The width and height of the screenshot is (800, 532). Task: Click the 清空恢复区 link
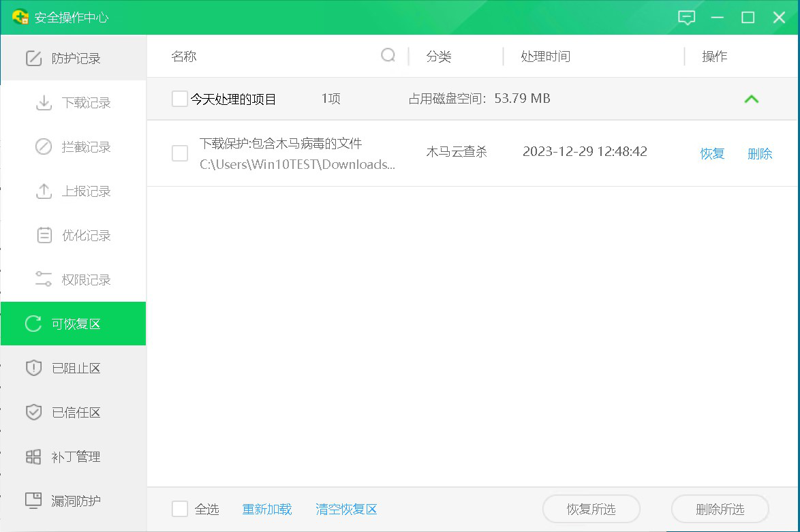point(346,510)
